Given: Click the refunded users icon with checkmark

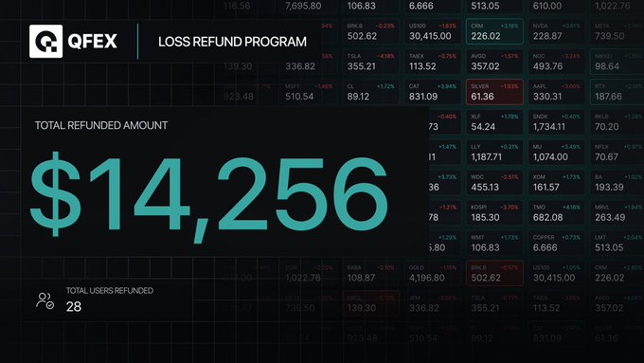Looking at the screenshot, I should click(x=45, y=300).
